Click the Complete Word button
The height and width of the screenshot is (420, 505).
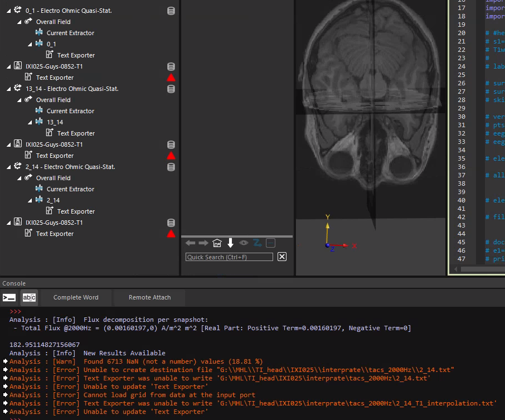point(76,297)
